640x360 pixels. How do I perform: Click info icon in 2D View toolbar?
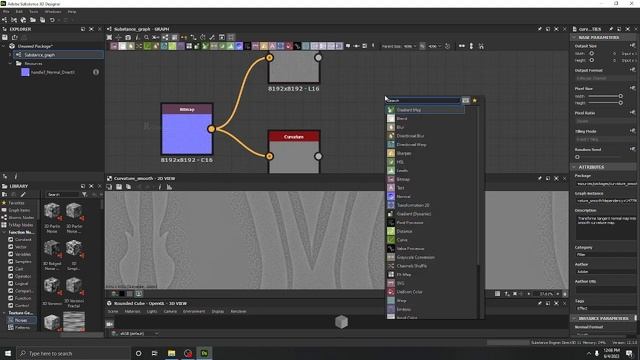pos(160,187)
